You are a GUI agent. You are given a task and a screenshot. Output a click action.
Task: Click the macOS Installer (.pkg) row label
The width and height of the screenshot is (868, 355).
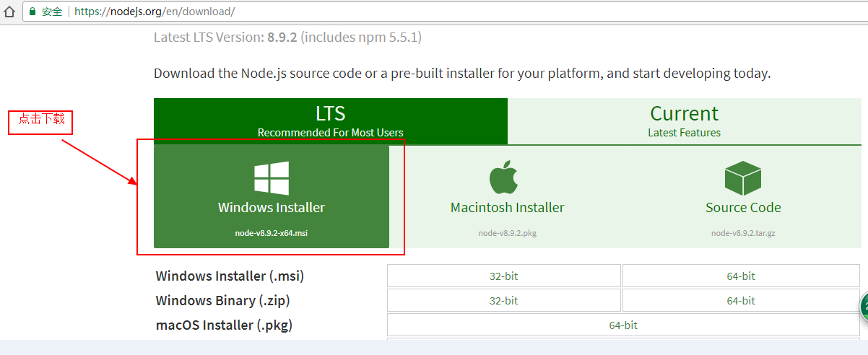tap(224, 325)
